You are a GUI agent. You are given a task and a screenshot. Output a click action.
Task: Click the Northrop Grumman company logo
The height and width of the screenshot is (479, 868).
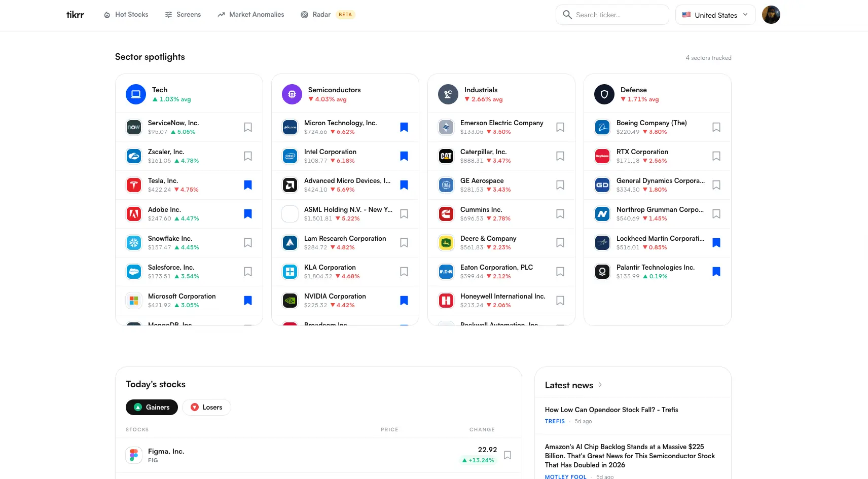[x=602, y=214]
